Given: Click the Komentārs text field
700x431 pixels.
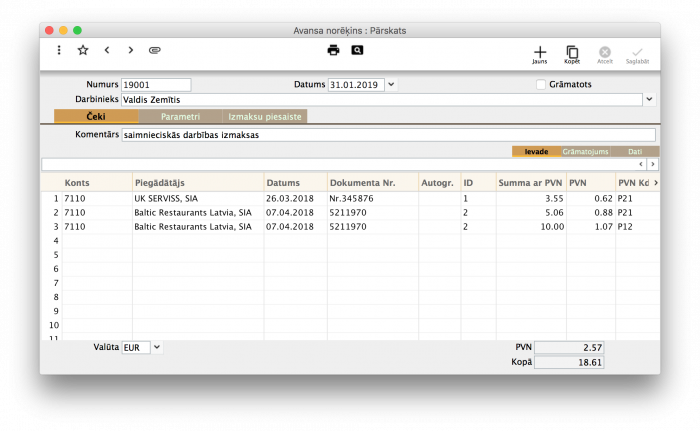Looking at the screenshot, I should click(388, 135).
